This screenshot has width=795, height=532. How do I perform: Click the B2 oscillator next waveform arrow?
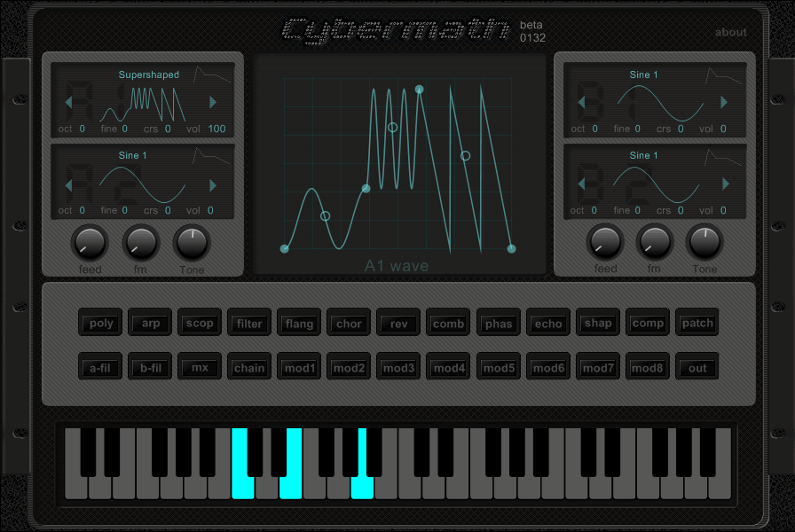[726, 184]
